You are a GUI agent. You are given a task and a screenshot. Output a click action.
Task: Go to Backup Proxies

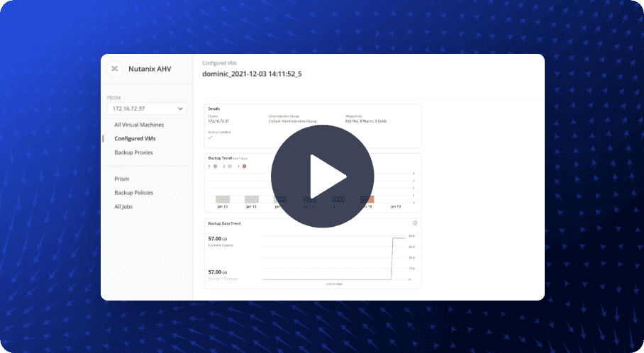pos(133,152)
